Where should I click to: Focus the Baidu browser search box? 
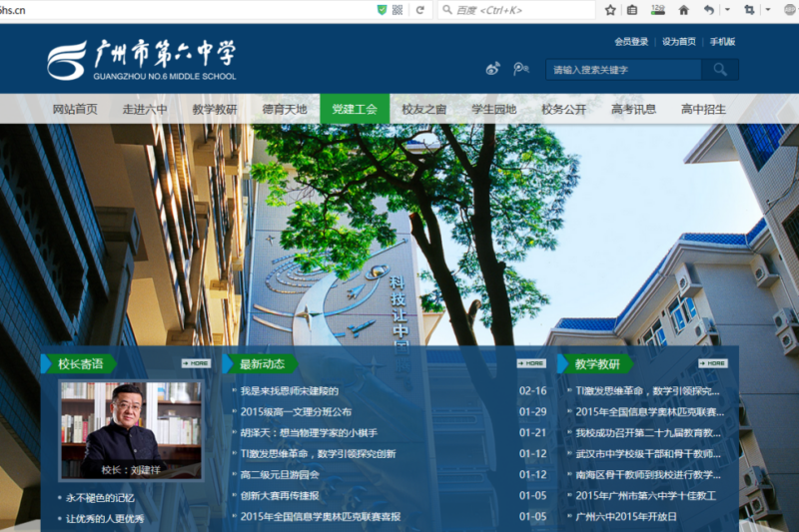[516, 10]
